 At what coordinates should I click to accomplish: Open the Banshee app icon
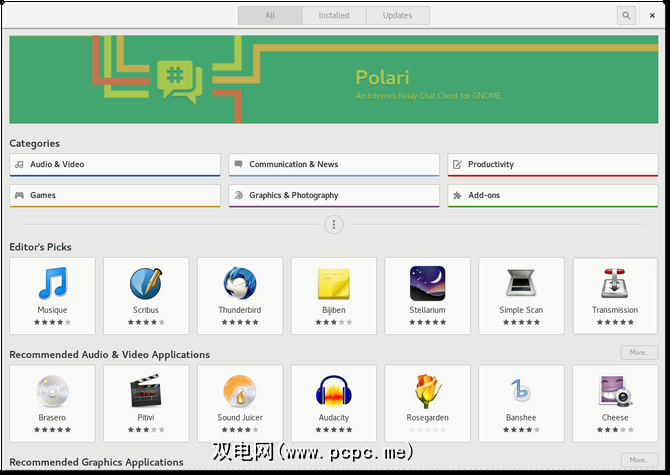click(x=521, y=390)
